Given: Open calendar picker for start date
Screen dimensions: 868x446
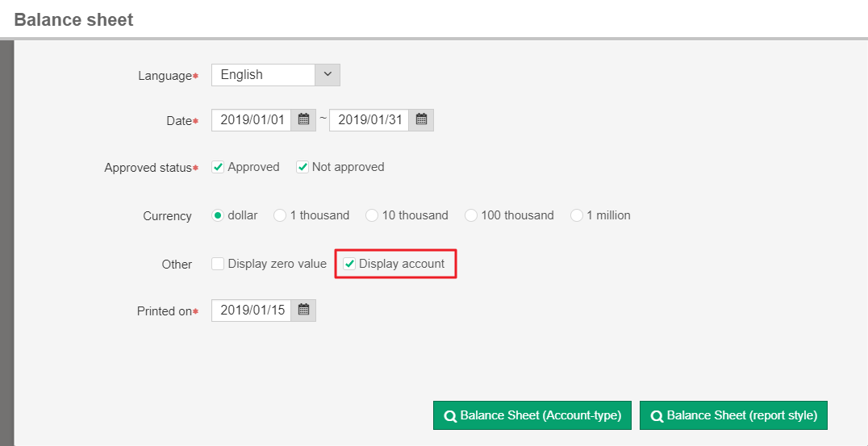Looking at the screenshot, I should [x=303, y=120].
